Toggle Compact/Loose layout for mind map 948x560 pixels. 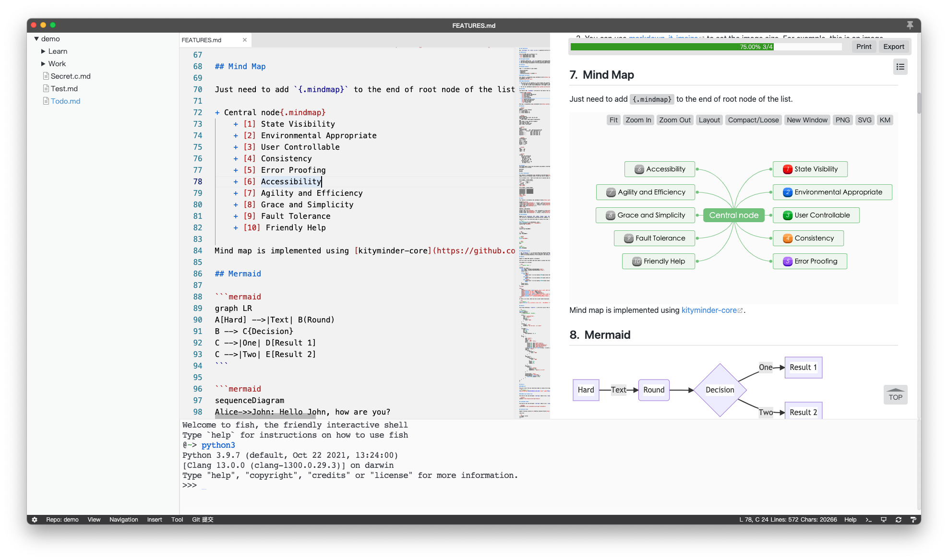(x=752, y=120)
